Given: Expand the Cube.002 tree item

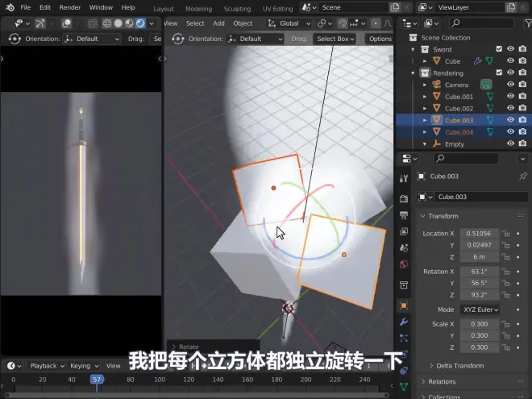Looking at the screenshot, I should coord(425,108).
